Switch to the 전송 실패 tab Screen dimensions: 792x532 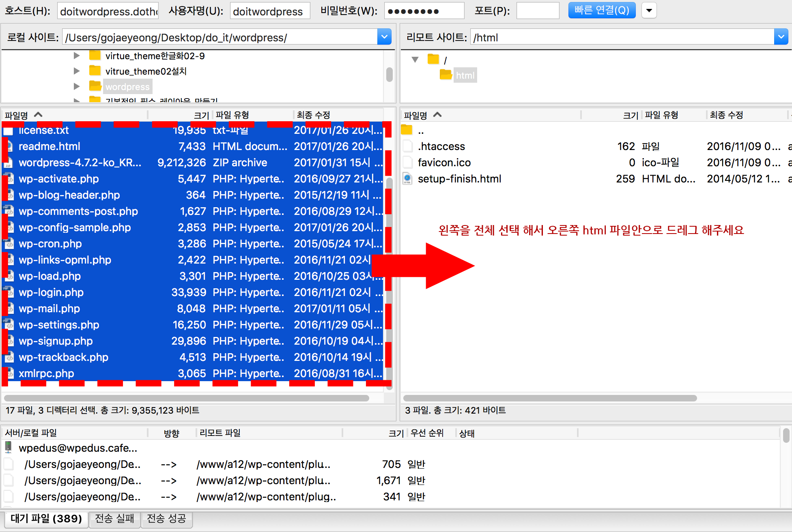pos(114,519)
